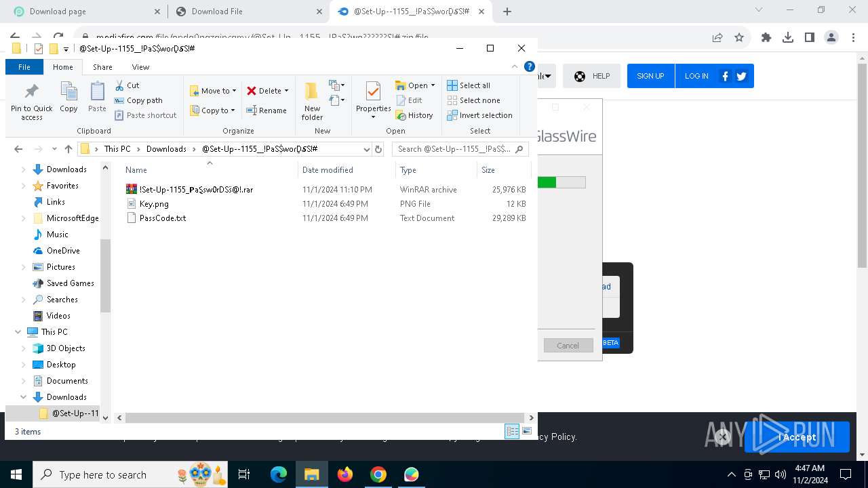Screen dimensions: 868x488
Task: Click the search magnifier icon
Action: coord(520,149)
